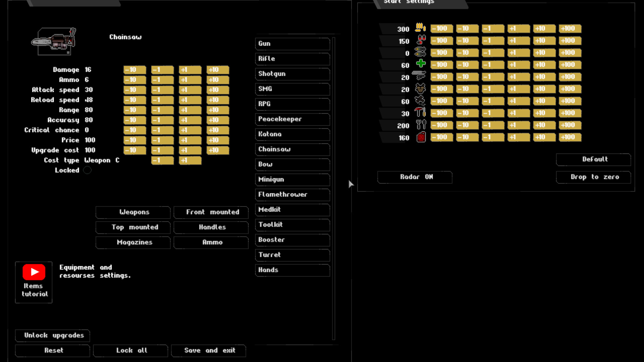
Task: Select Flamethrower in the weapon list
Action: coord(292,195)
